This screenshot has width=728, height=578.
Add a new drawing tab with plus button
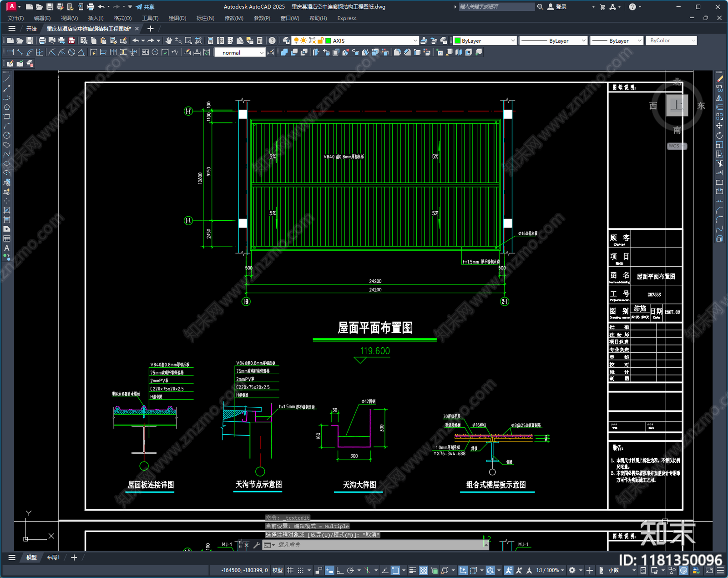151,29
